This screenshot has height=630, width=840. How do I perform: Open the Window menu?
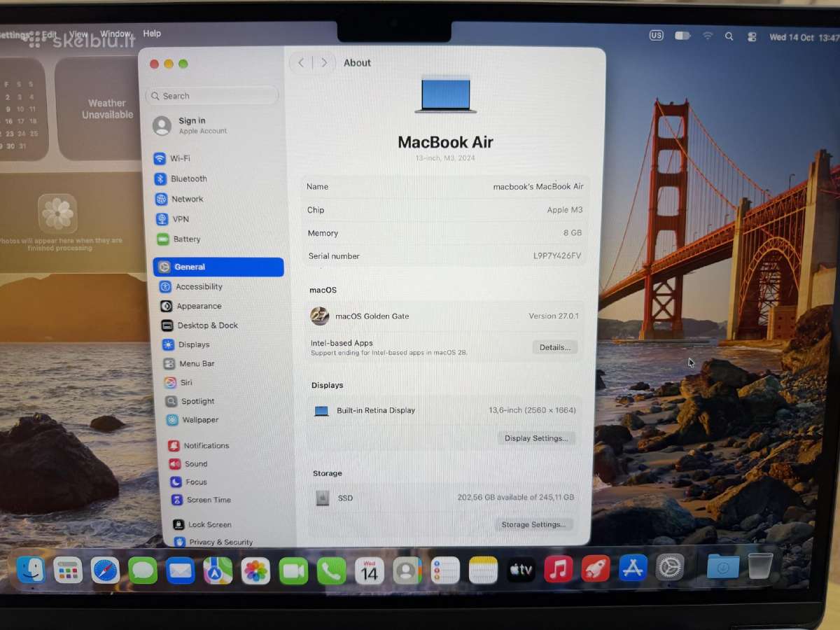pos(115,34)
